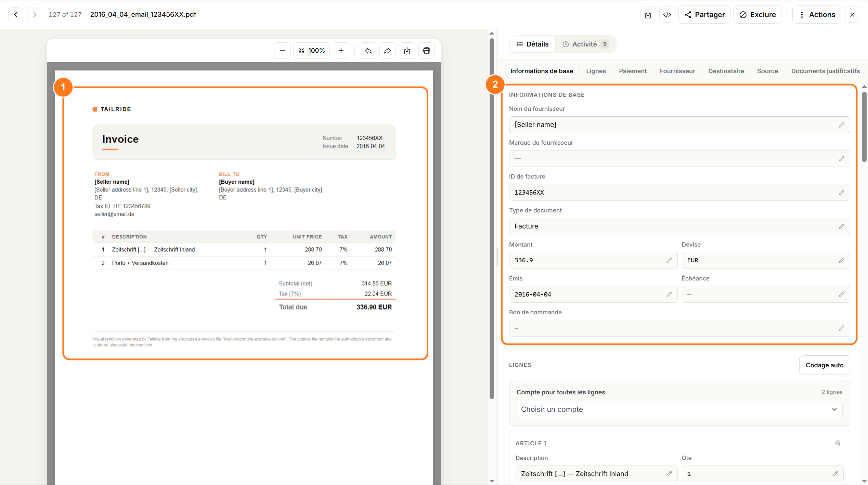Edit the Montant pencil icon
This screenshot has height=485, width=868.
coord(669,260)
